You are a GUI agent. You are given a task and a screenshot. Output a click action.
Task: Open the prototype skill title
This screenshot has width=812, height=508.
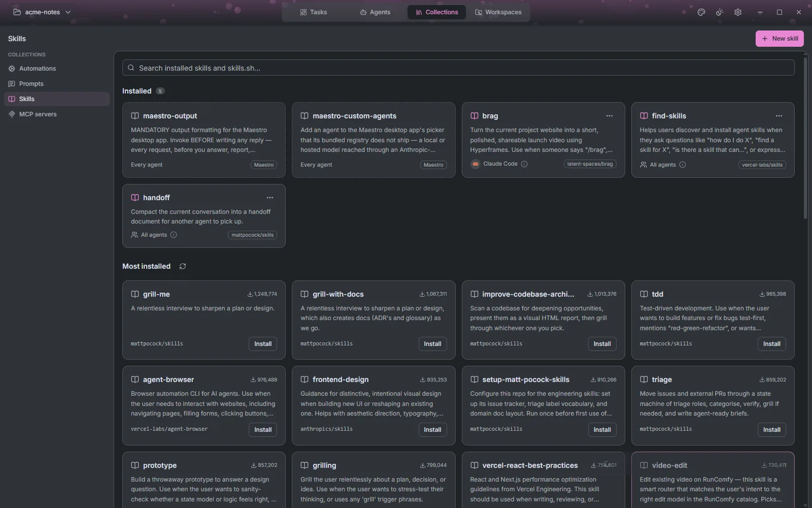pos(160,465)
